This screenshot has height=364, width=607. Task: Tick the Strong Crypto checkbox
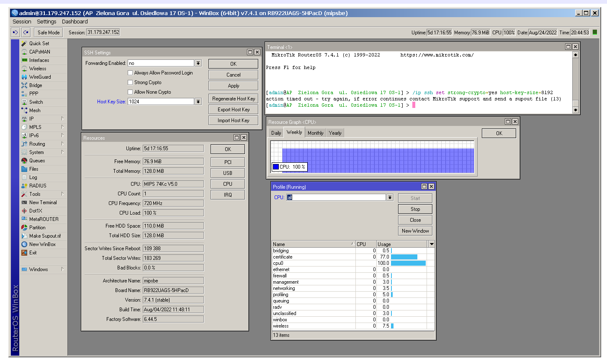click(130, 82)
